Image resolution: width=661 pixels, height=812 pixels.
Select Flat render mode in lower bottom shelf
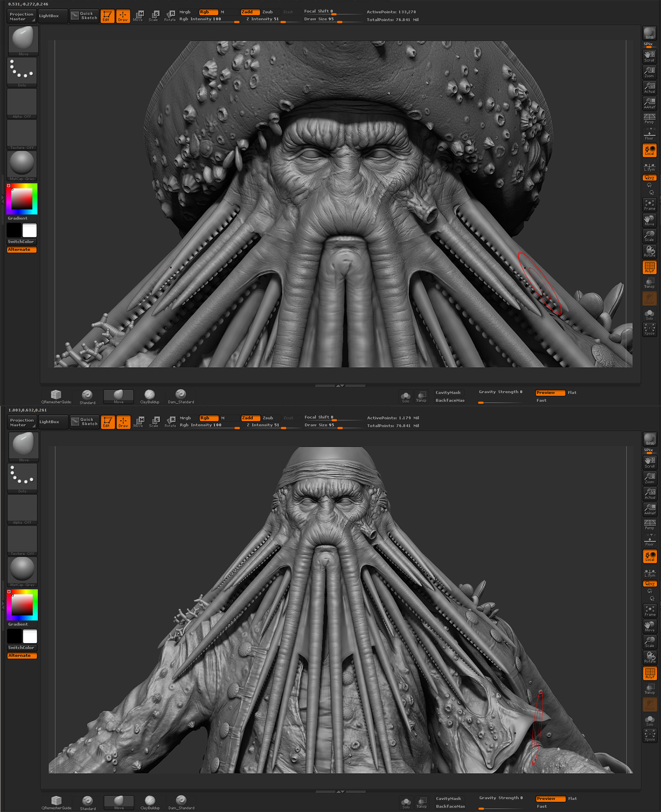[572, 799]
